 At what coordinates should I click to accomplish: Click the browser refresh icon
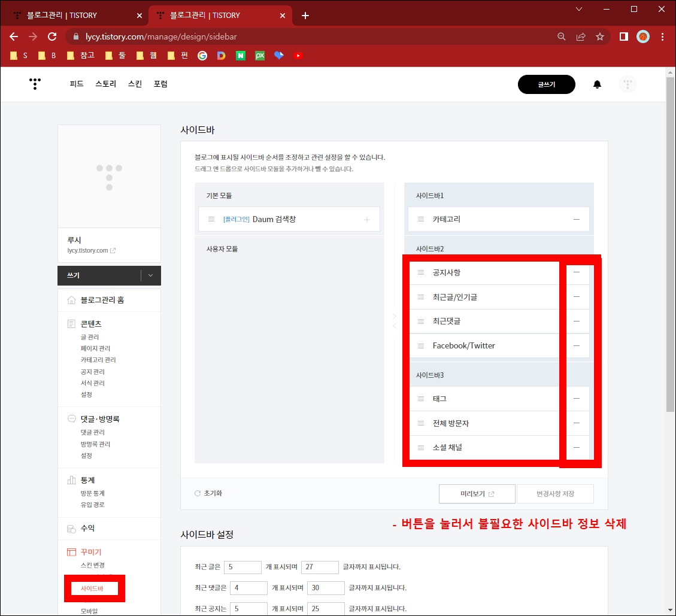pos(52,37)
